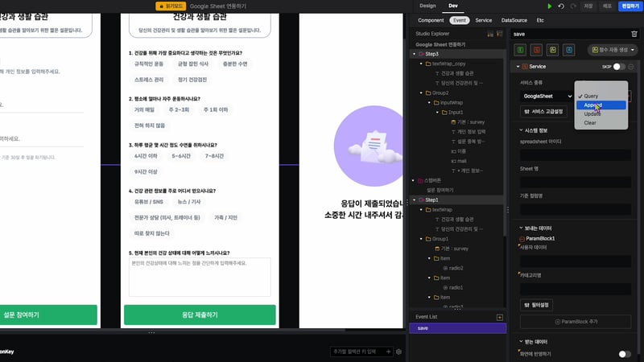Delete the save event with trash icon

tap(634, 34)
